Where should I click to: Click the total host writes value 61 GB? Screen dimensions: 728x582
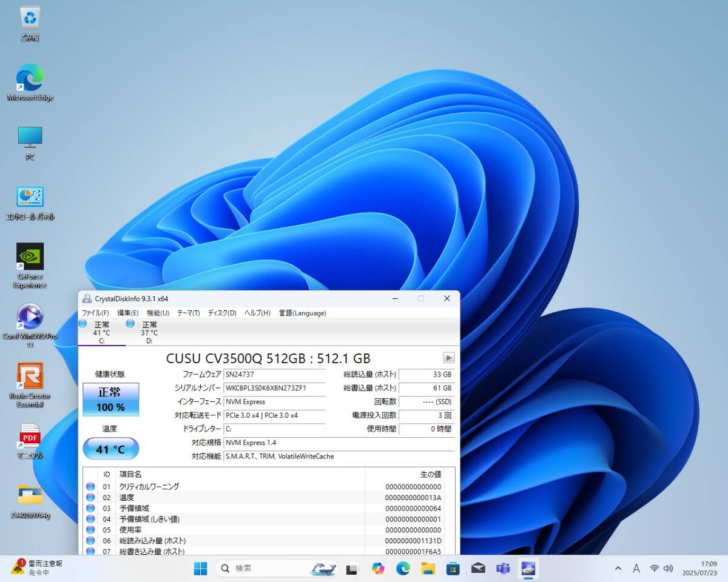tap(426, 388)
